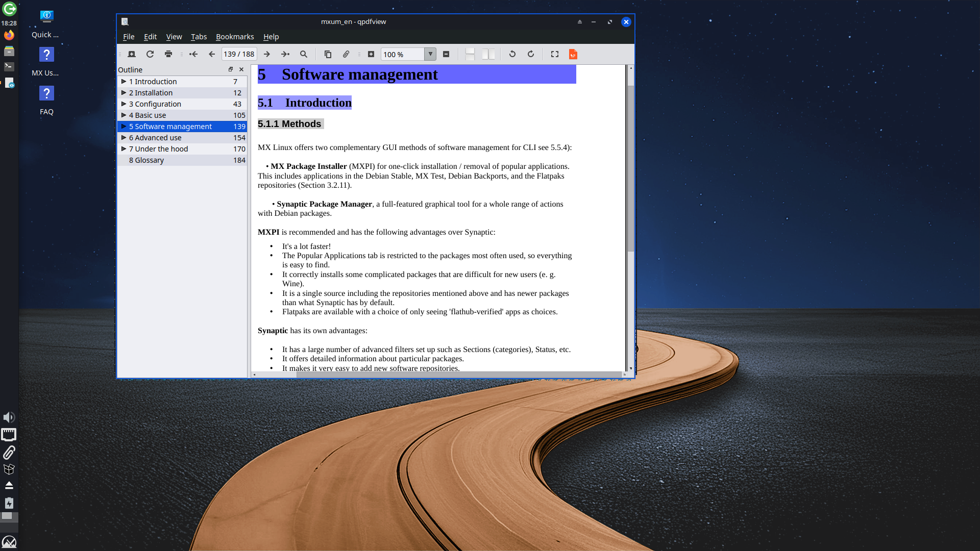Select 4 Basic use outline row
The image size is (980, 551).
(182, 115)
